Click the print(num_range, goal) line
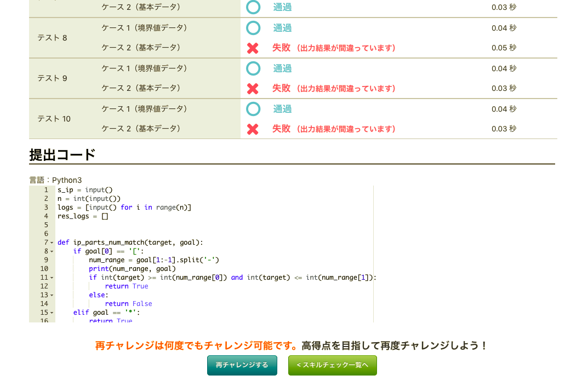Viewport: 588px width, 381px height. point(133,269)
